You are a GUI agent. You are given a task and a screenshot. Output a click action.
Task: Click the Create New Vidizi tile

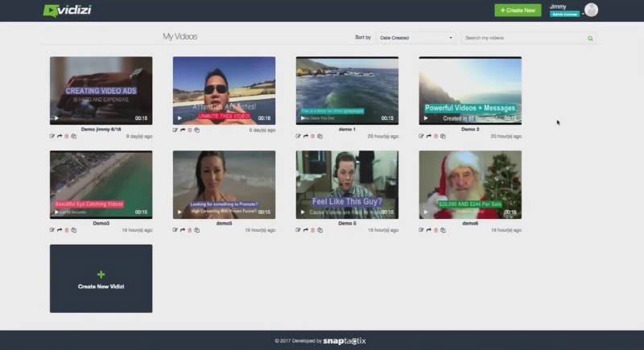coord(101,278)
